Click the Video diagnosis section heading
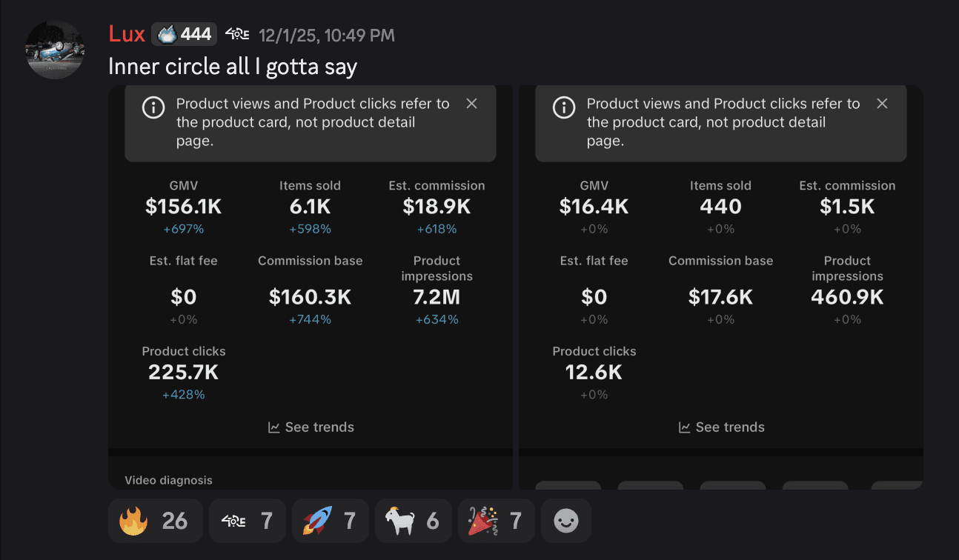The height and width of the screenshot is (560, 959). 168,480
